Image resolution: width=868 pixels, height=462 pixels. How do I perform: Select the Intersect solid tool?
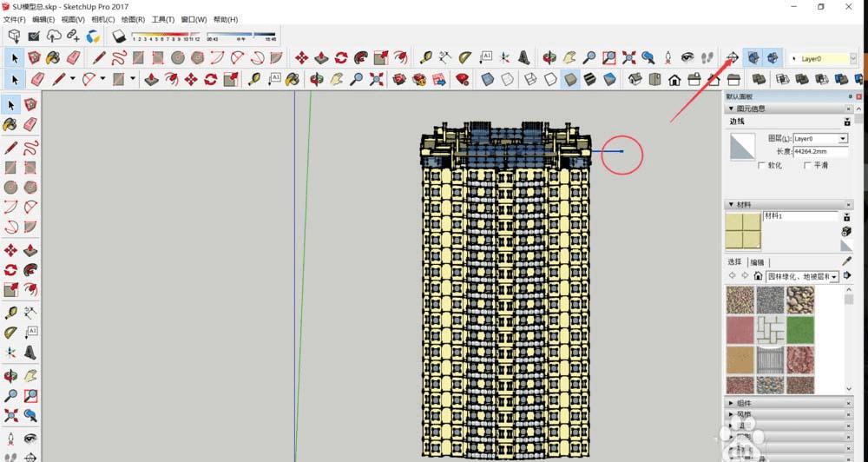coord(782,80)
